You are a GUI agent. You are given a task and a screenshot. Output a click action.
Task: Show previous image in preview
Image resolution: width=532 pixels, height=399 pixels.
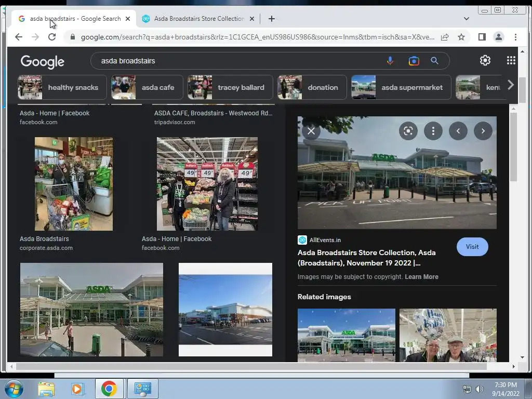click(458, 131)
